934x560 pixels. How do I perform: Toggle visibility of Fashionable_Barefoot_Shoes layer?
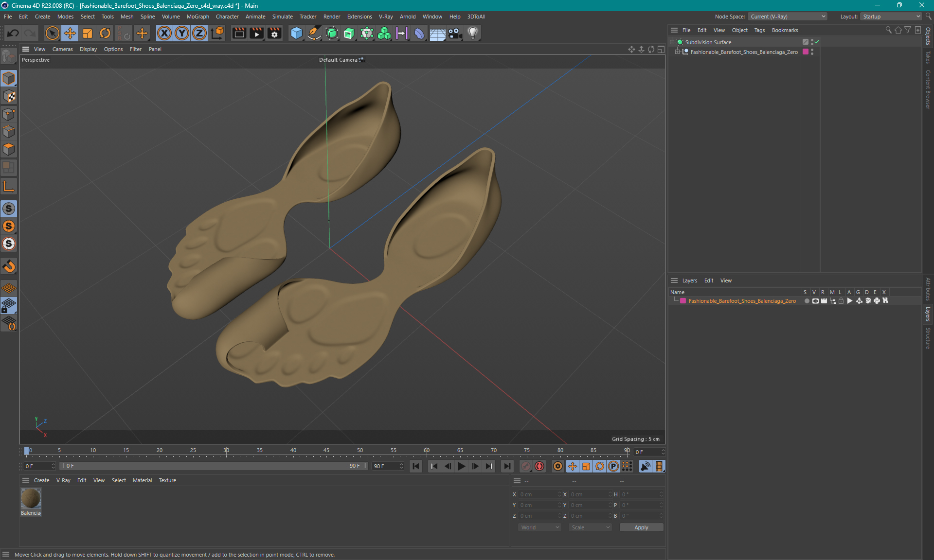click(815, 301)
